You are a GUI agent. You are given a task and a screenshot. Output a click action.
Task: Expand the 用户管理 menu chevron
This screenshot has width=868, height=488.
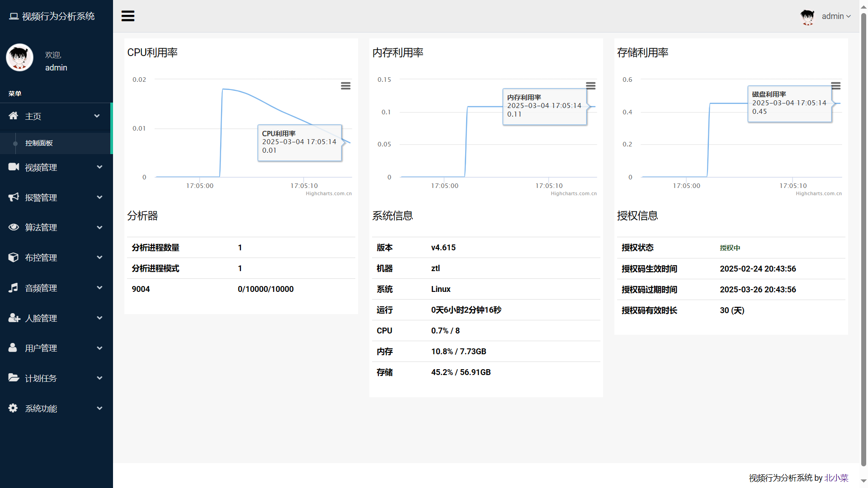[x=99, y=348]
